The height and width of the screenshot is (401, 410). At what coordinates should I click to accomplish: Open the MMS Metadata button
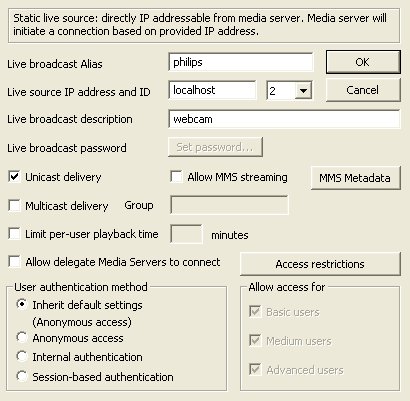coord(355,178)
